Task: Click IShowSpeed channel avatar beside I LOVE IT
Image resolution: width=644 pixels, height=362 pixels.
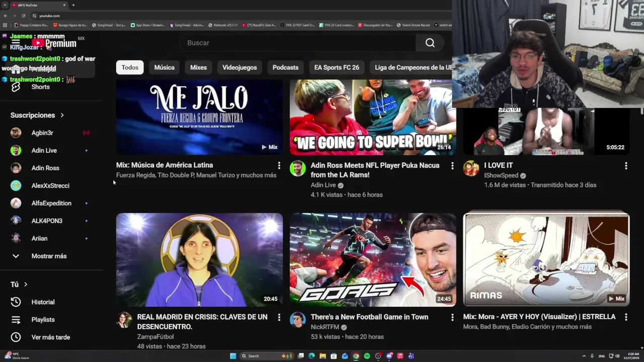Action: [x=471, y=168]
